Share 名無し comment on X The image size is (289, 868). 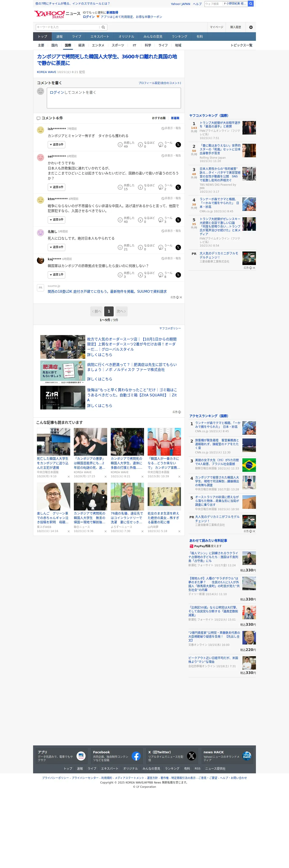[x=178, y=247]
